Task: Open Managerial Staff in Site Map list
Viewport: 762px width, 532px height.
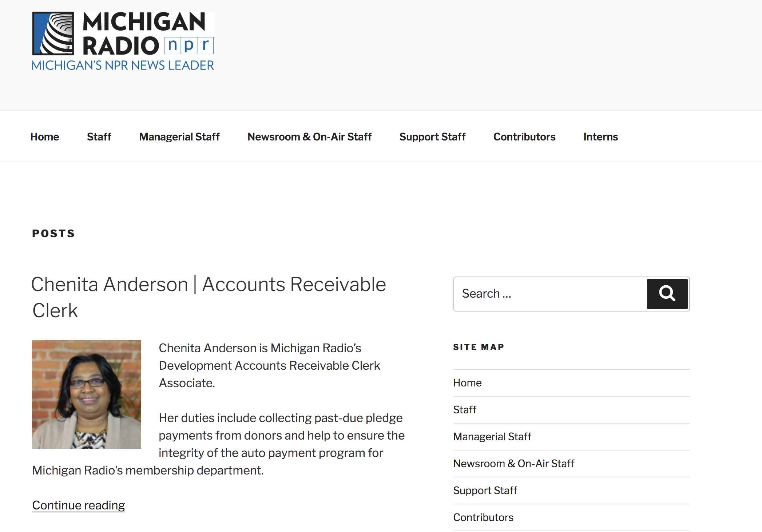Action: pyautogui.click(x=492, y=437)
